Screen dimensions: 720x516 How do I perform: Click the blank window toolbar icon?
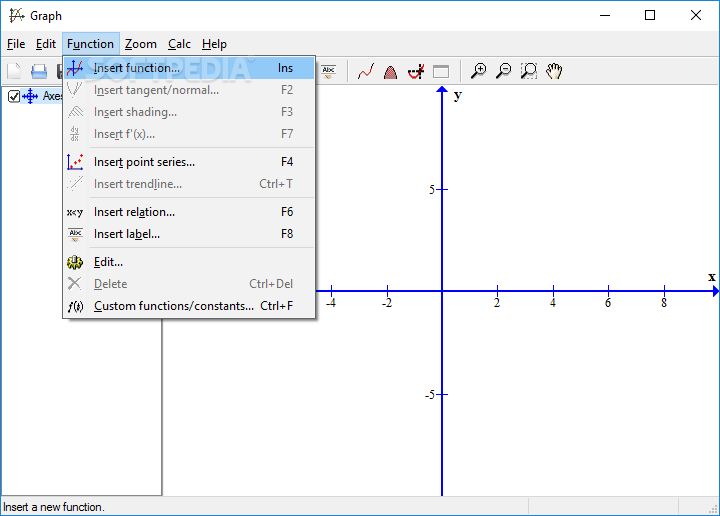pos(441,71)
